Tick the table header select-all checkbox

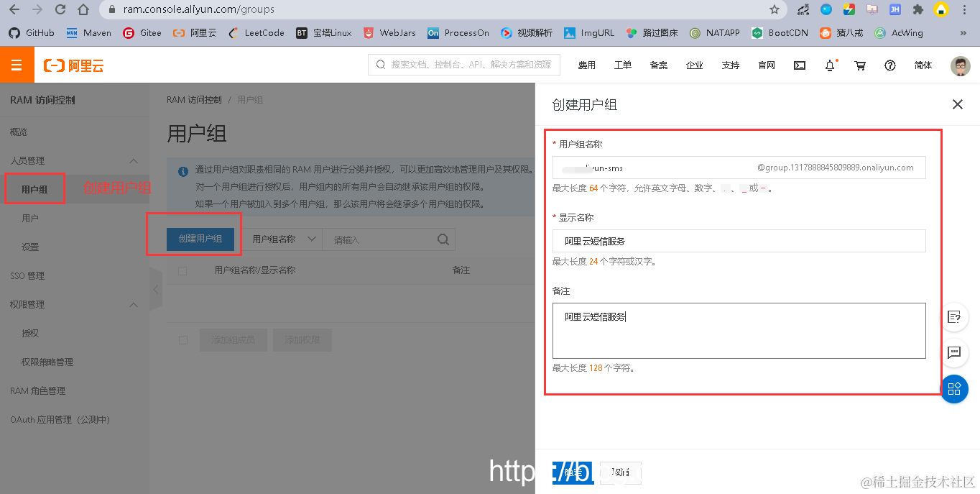[182, 270]
